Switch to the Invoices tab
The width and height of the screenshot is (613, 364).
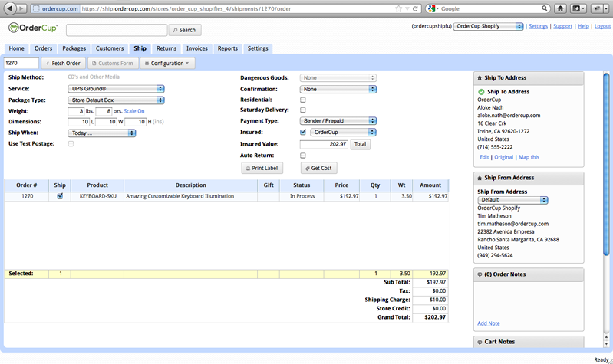point(197,48)
